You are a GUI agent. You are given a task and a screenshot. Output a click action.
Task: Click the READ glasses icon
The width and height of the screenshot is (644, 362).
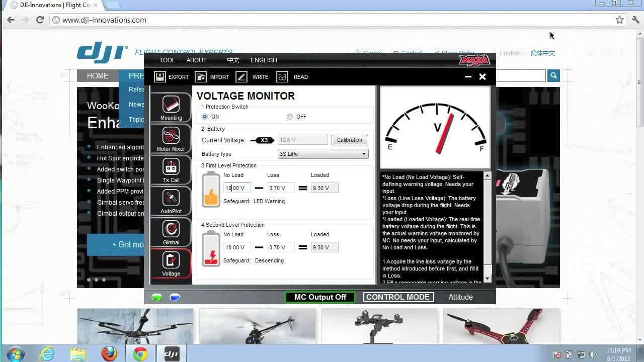[x=282, y=76]
